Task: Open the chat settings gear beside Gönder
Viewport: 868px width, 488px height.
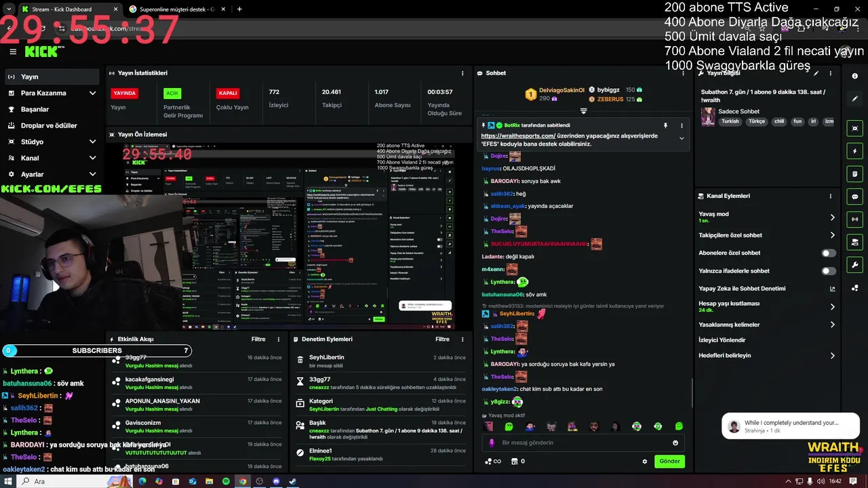Action: click(645, 462)
